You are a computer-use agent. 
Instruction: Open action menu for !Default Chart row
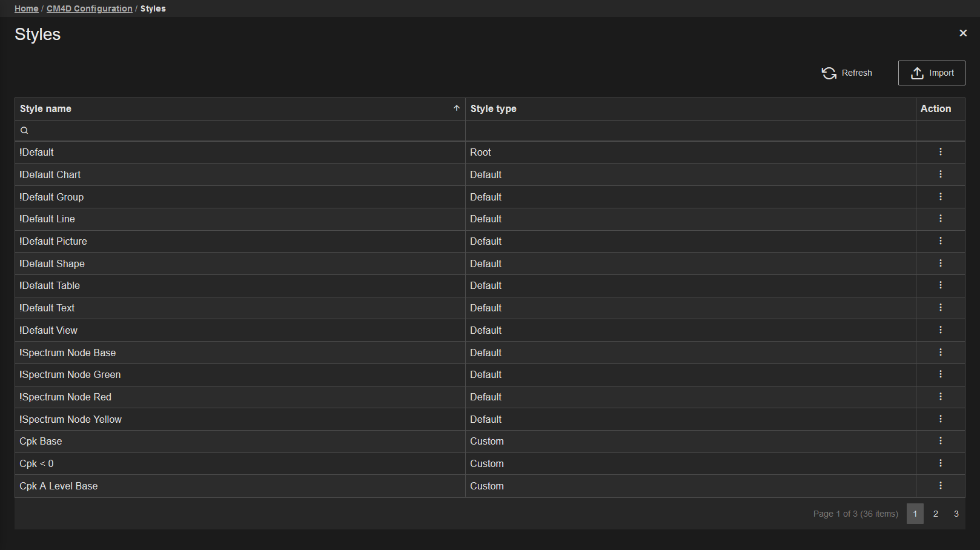(x=940, y=174)
